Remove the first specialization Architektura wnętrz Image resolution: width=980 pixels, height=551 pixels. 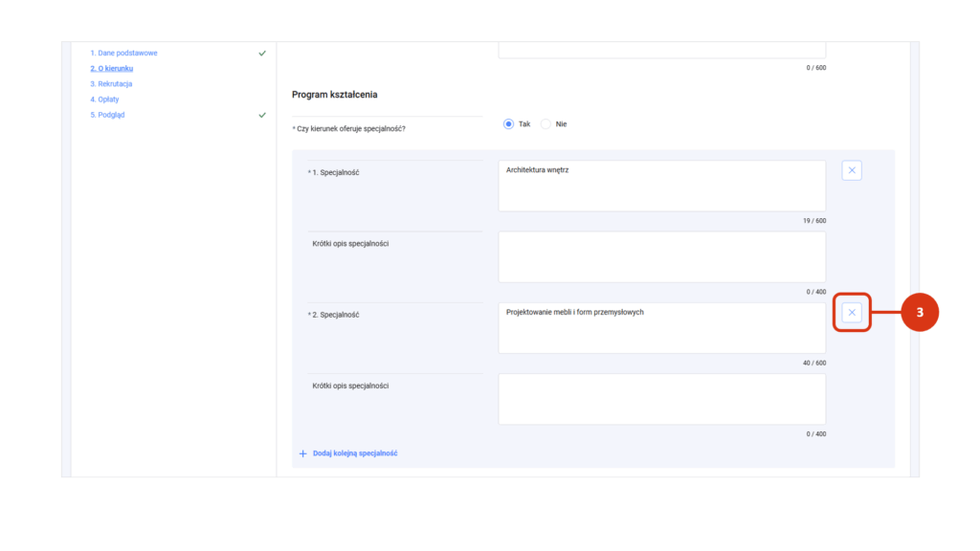coord(851,171)
